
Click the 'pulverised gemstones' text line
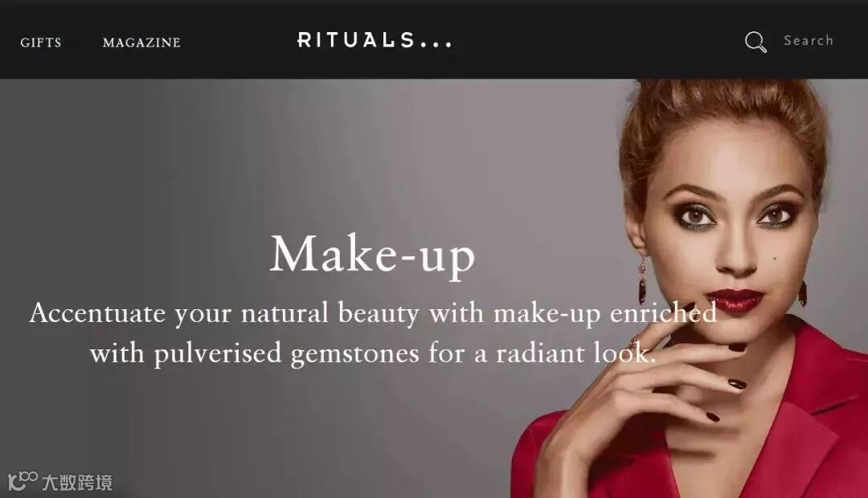tap(373, 353)
